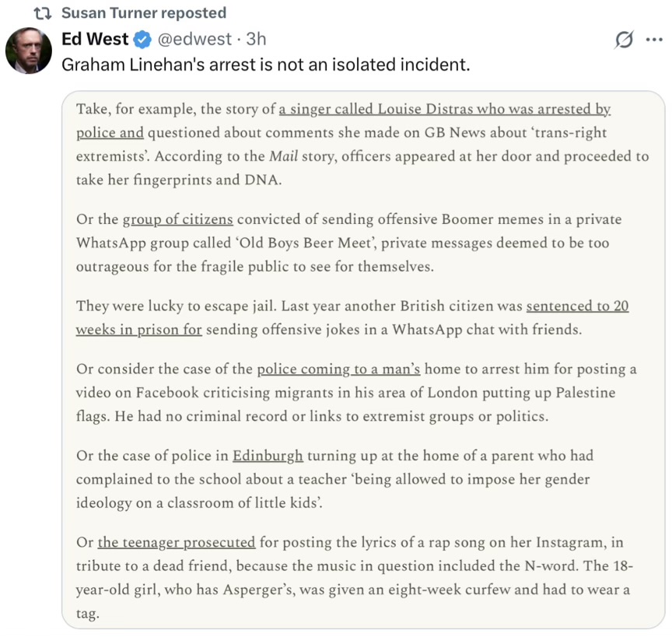Click the 'Susan Turner reposted' label
This screenshot has width=672, height=637.
point(144,13)
